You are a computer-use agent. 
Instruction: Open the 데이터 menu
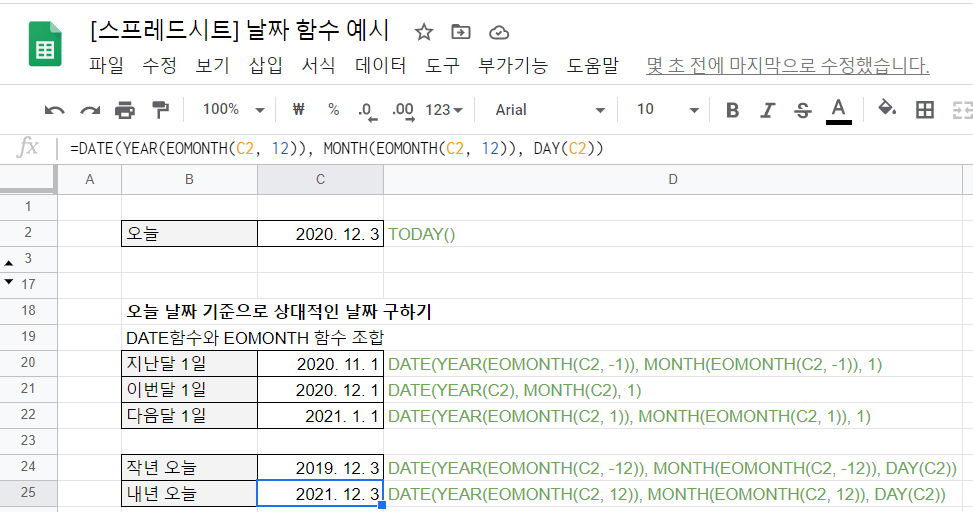point(380,66)
